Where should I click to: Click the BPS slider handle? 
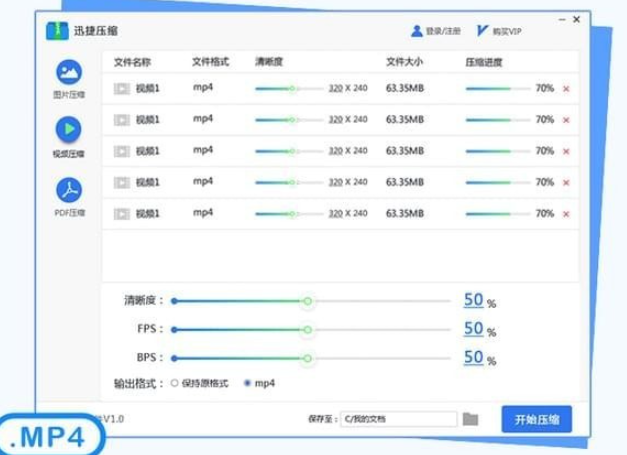click(307, 358)
